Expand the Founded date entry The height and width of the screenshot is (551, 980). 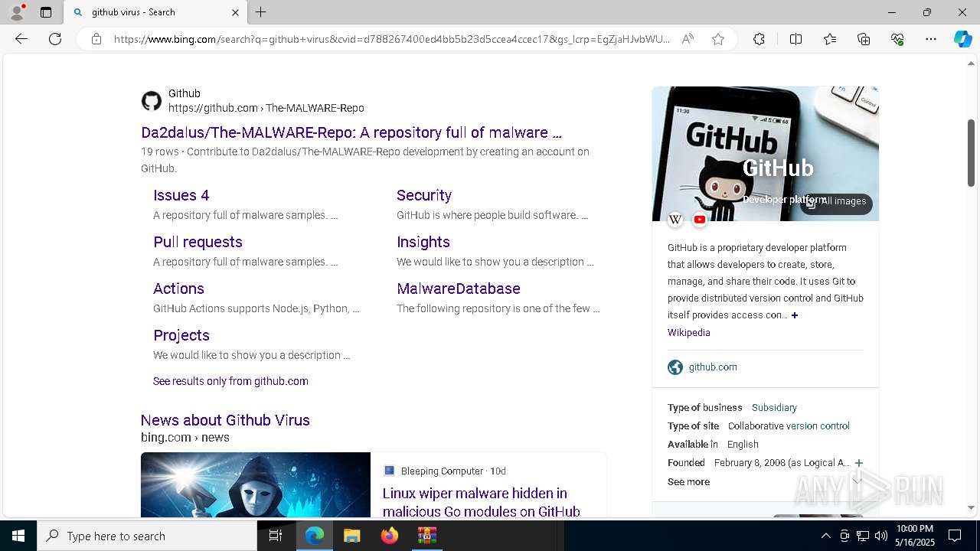(859, 463)
